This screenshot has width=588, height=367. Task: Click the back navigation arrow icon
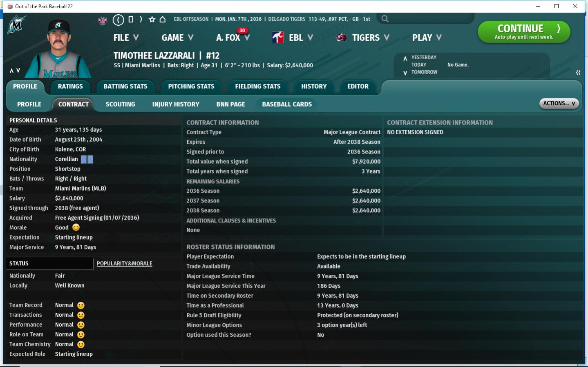(x=118, y=20)
